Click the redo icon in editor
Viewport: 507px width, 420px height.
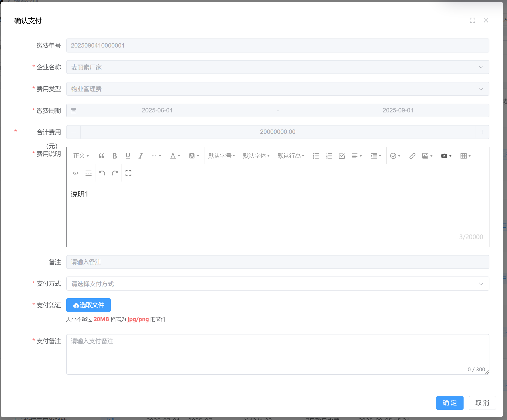[115, 173]
